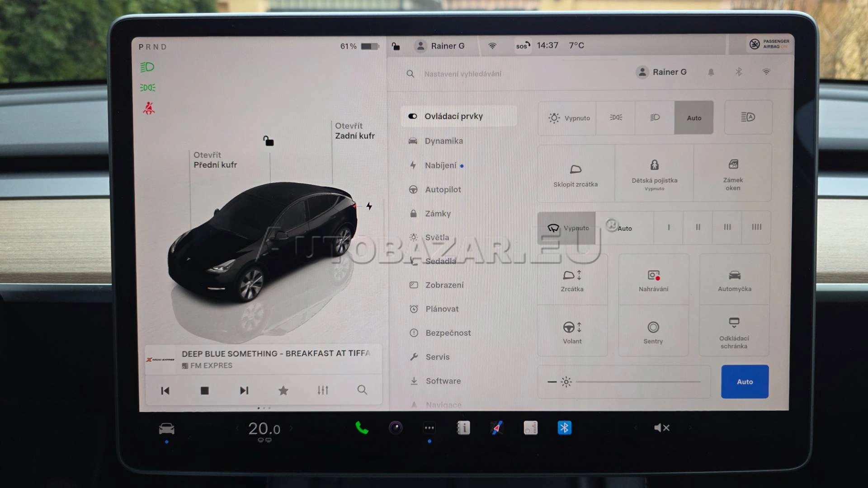Click the Nastavení vyhledávání search field
The image size is (868, 488).
[462, 74]
